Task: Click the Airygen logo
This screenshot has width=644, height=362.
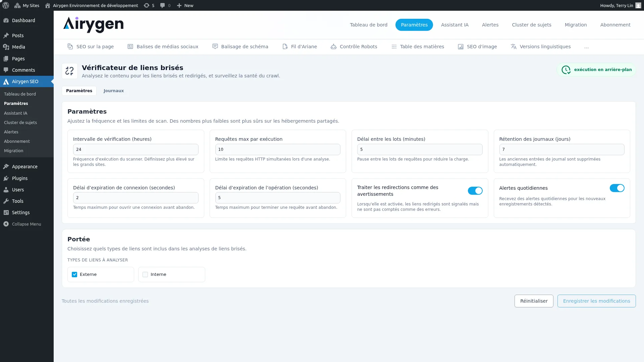Action: coord(93,25)
